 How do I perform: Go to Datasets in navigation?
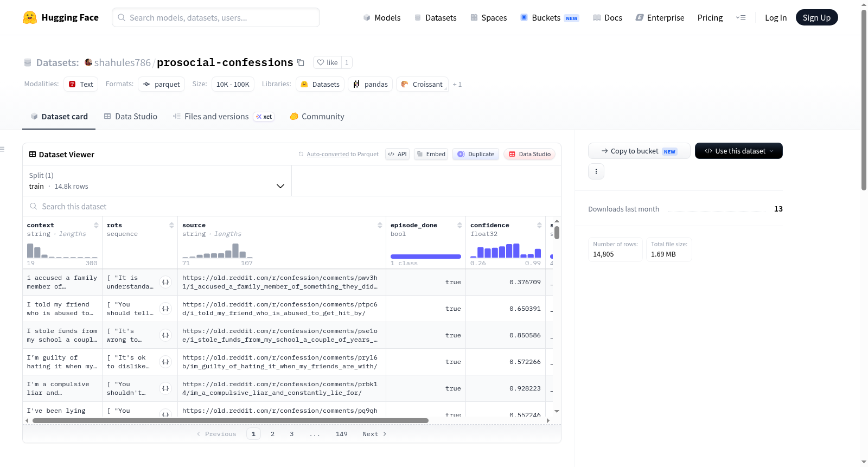[435, 17]
